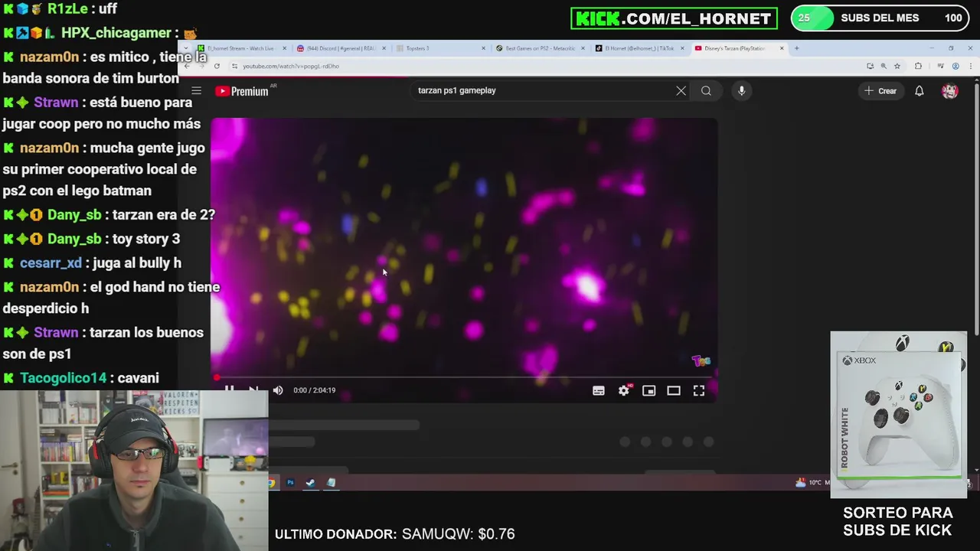Open YouTube notifications bell
980x551 pixels.
[x=919, y=91]
